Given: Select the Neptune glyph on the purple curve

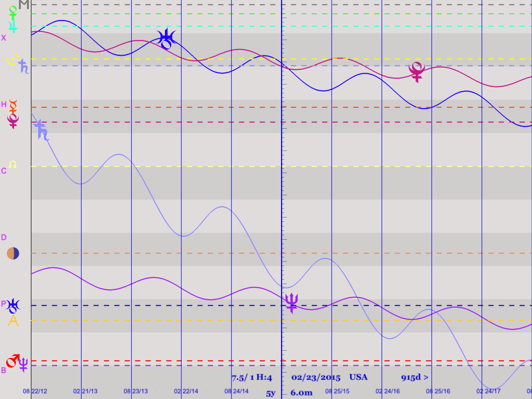Looking at the screenshot, I should coord(291,303).
